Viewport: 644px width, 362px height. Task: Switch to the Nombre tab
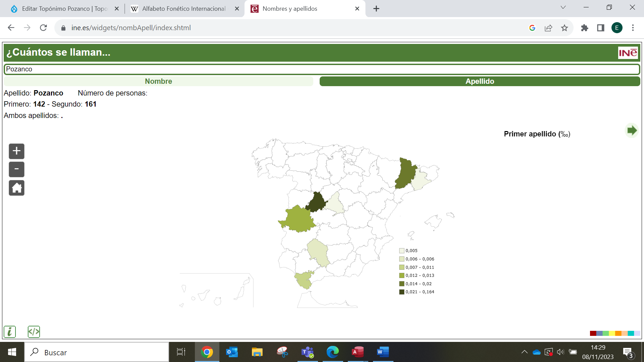coord(158,81)
